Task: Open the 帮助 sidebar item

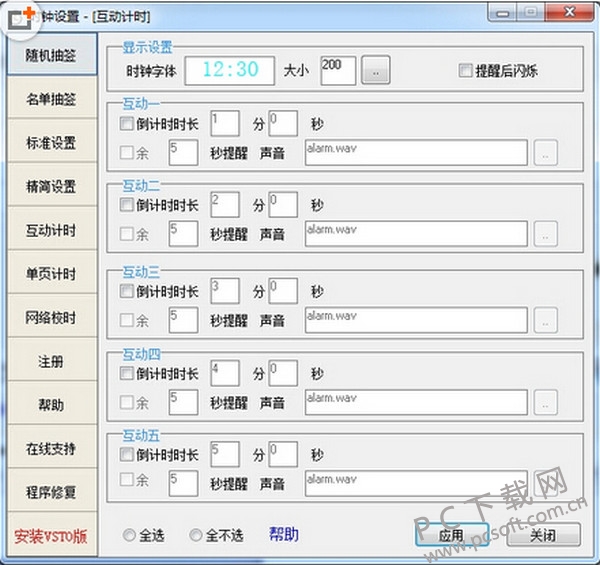Action: tap(52, 404)
